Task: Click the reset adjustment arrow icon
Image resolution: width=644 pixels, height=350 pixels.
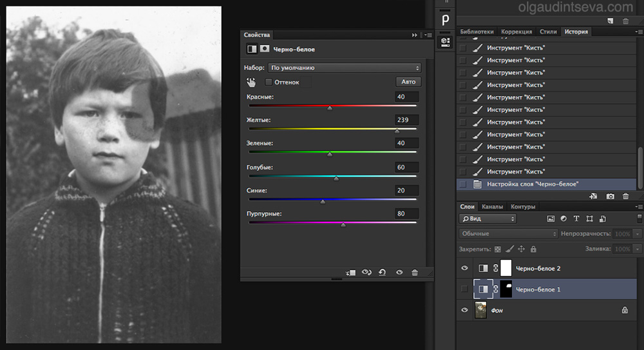Action: (383, 273)
